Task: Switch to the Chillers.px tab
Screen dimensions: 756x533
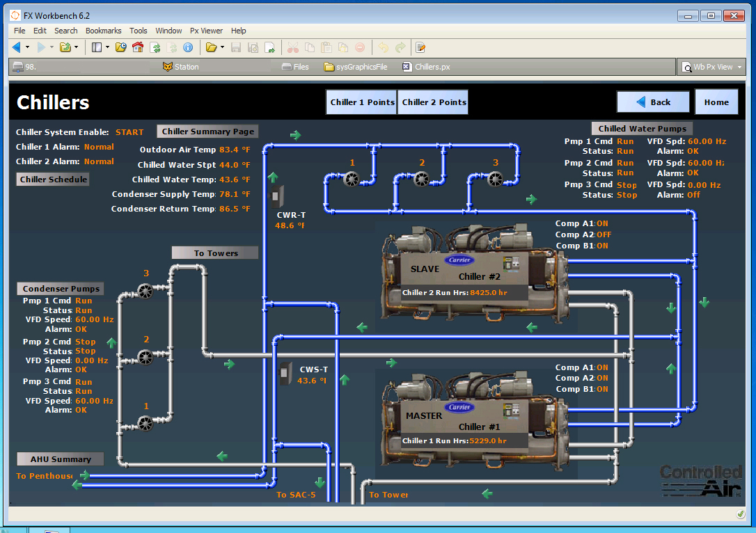Action: [x=427, y=67]
